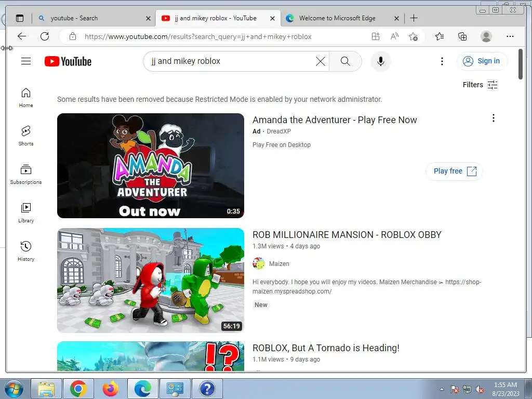532x399 pixels.
Task: Open Amanda the Adventurer - Play Free Now title
Action: tap(335, 120)
